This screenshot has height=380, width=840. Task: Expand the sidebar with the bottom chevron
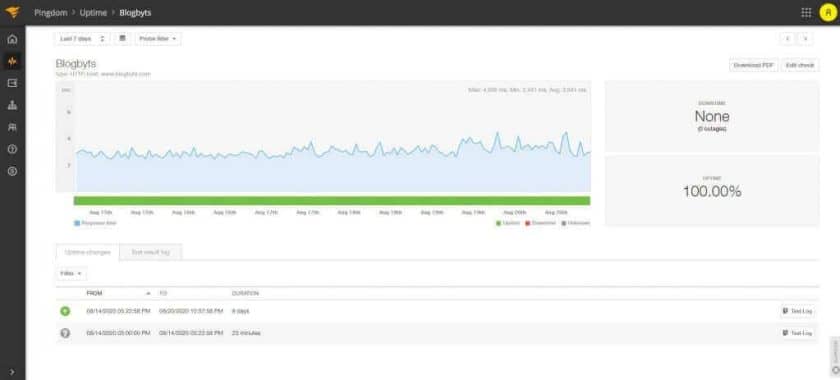pos(12,372)
